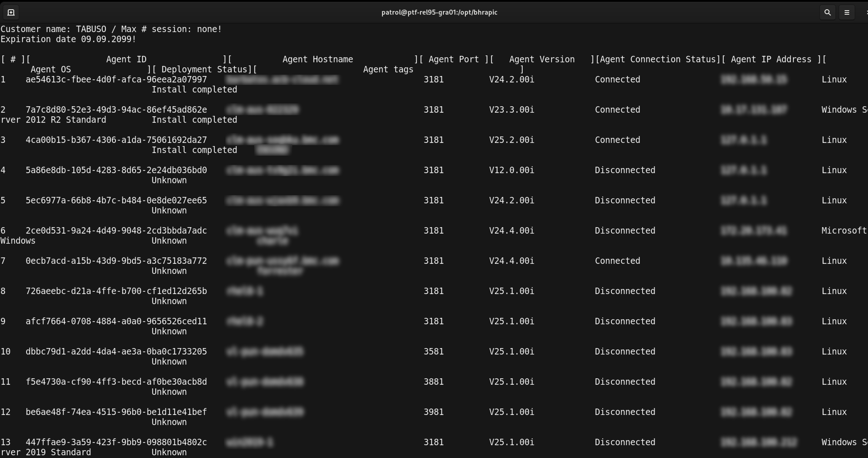Click the 'Agent tags' column header
868x458 pixels.
point(388,69)
